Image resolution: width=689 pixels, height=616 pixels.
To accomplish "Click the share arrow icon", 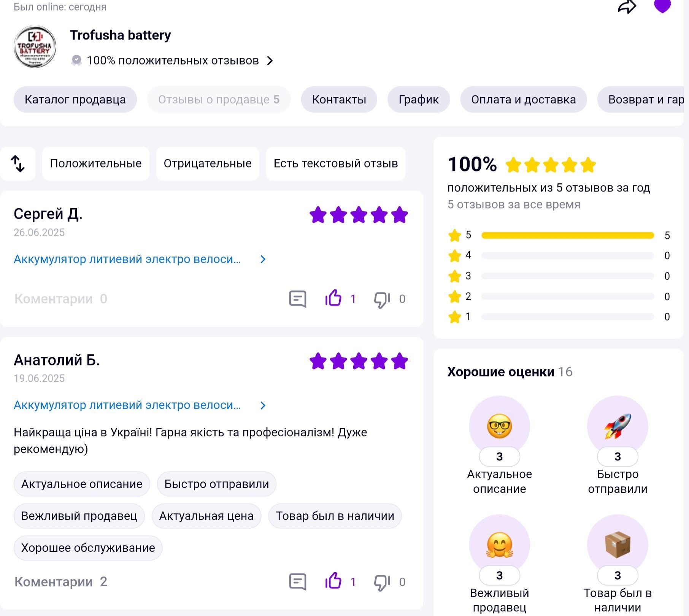I will coord(627,6).
